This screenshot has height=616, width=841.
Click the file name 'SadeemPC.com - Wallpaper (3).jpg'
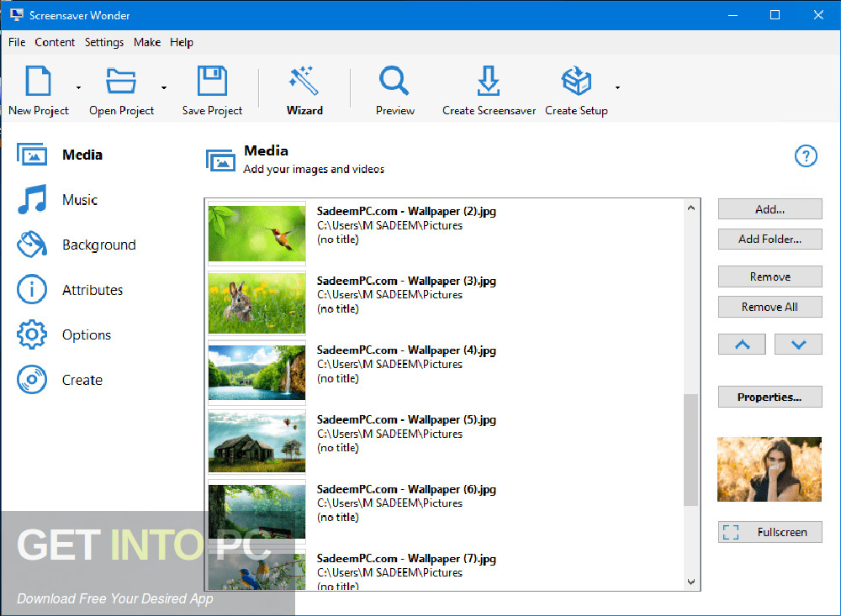406,281
